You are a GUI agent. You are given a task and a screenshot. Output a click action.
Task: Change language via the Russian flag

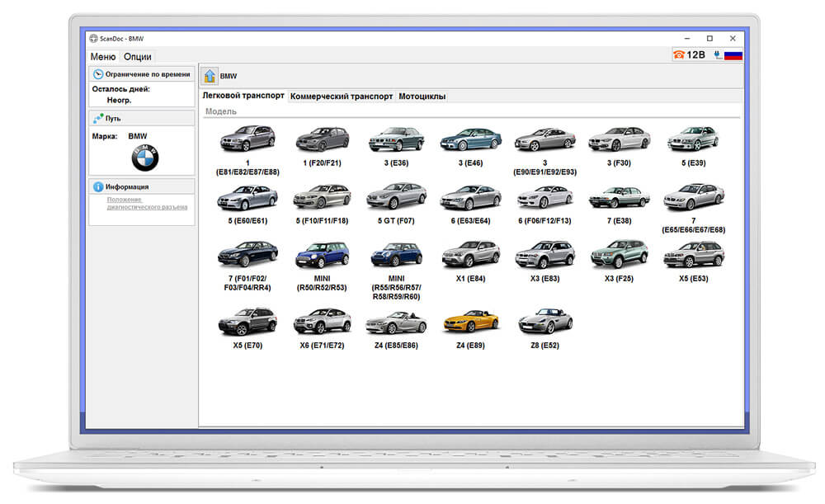733,55
